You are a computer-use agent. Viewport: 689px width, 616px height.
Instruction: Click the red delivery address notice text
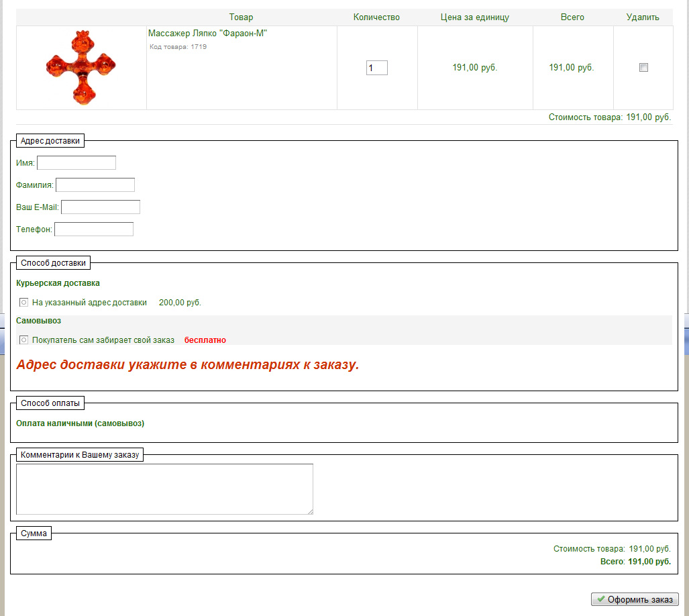(188, 364)
